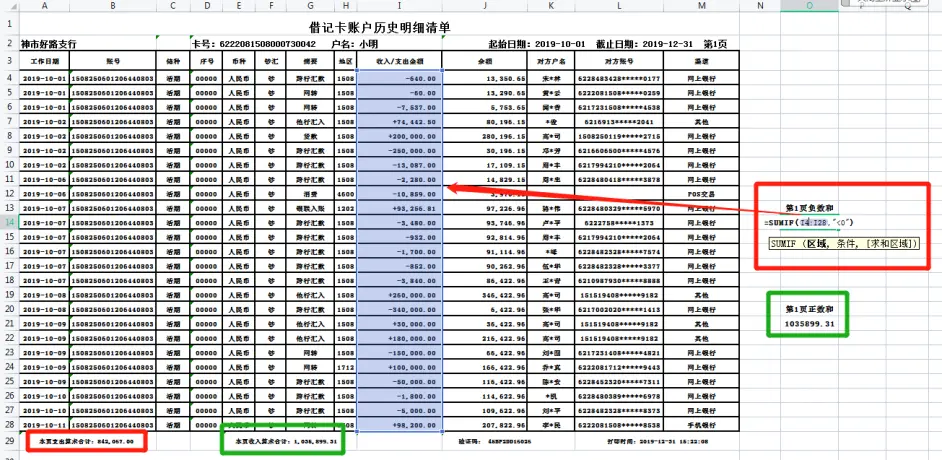Click the SUMIF function argument tooltip
Viewport: 942px width, 460px height.
[x=844, y=243]
